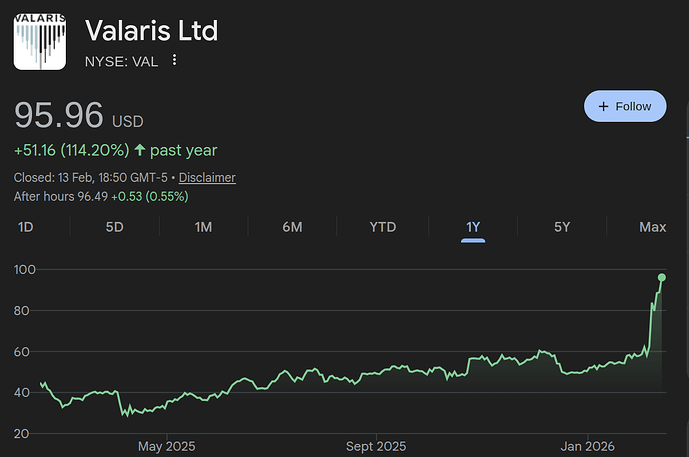Show the Max time range
The width and height of the screenshot is (689, 457).
point(652,227)
